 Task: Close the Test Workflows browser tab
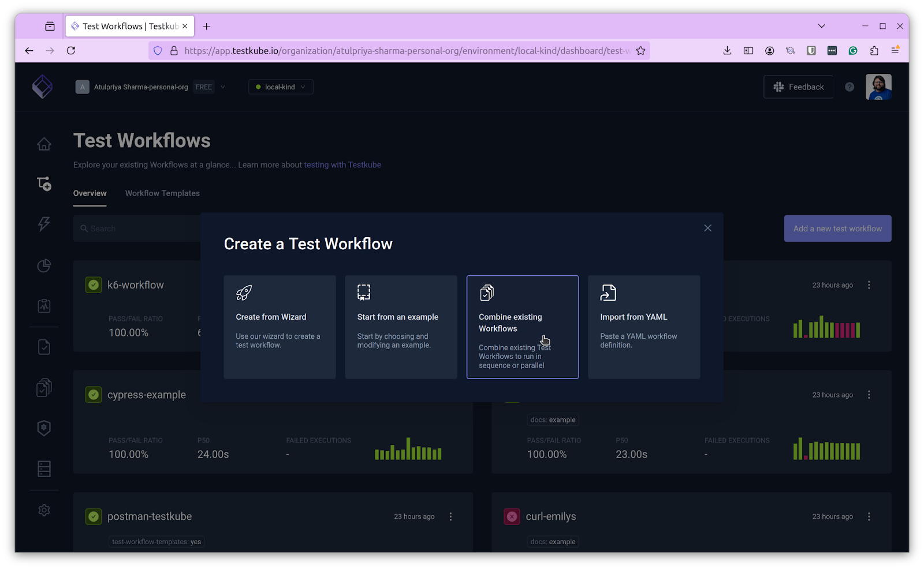185,26
